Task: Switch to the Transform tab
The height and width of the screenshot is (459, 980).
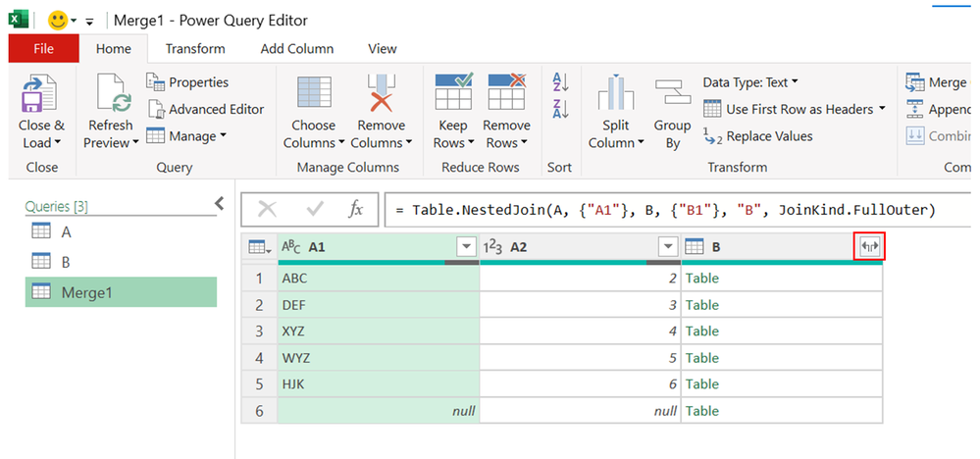Action: pyautogui.click(x=194, y=48)
